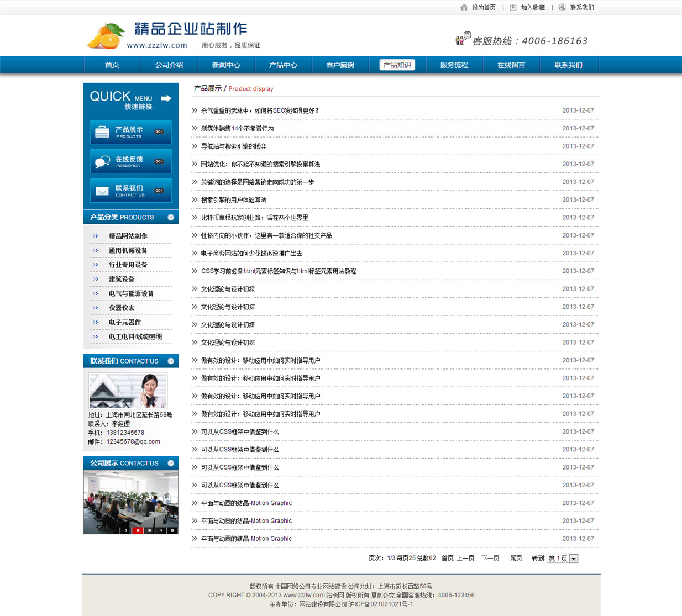Click the globe icon beside 联系我们 at top

pyautogui.click(x=562, y=8)
